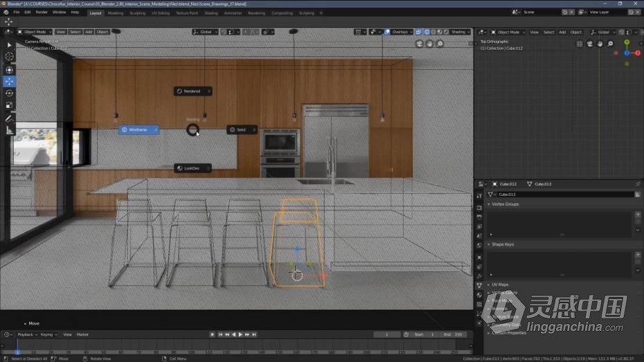Add a new shape key with plus button
Image resolution: width=644 pixels, height=362 pixels.
point(638,255)
